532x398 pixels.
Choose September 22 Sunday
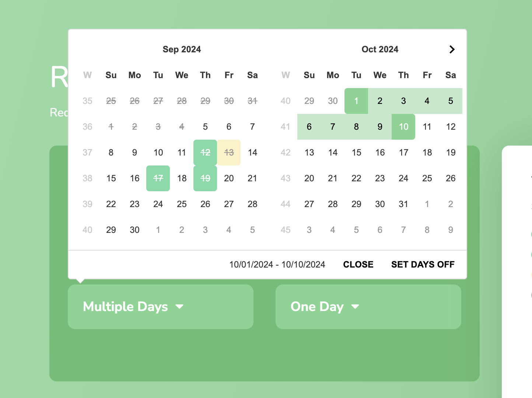[x=111, y=204]
